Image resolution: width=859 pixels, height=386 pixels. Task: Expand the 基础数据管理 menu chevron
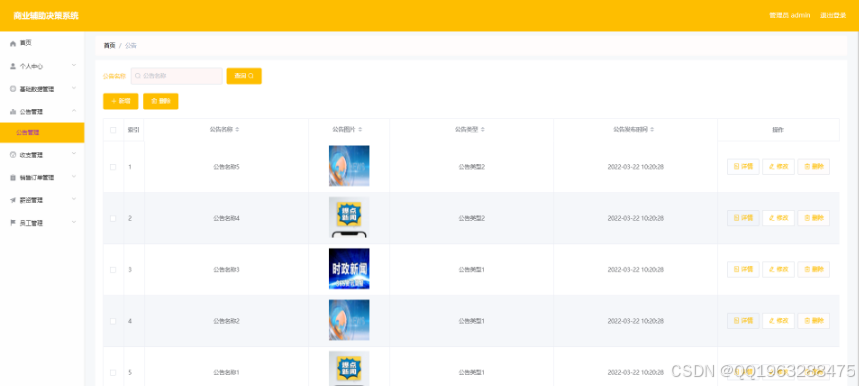pos(74,88)
